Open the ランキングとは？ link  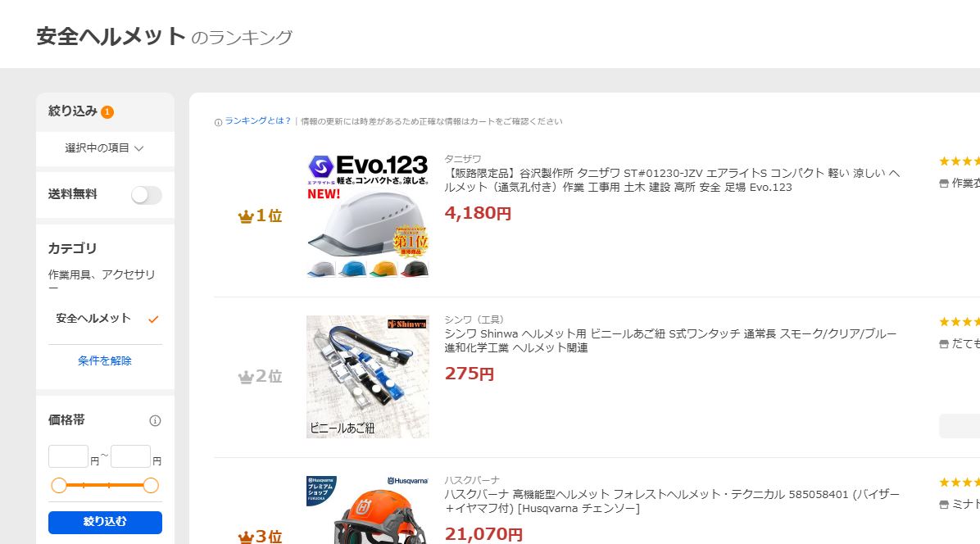click(x=258, y=121)
